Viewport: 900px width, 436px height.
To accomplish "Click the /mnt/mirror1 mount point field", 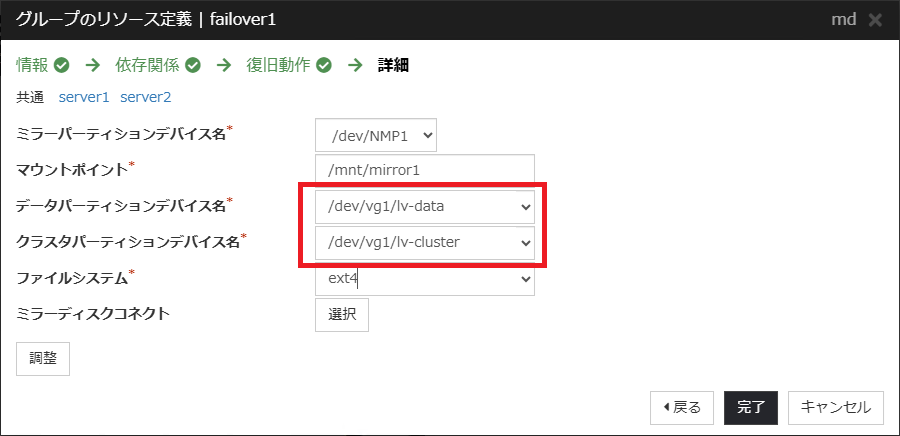I will [x=424, y=171].
